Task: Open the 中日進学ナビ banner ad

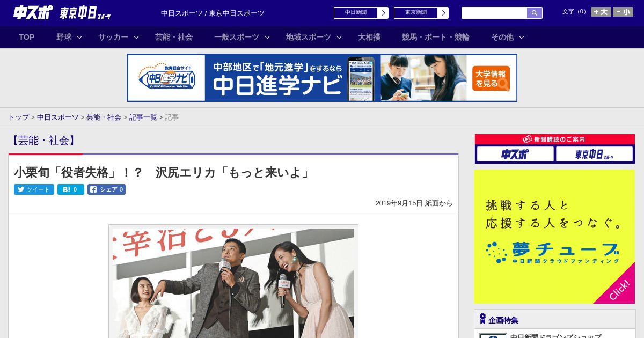Action: [x=322, y=78]
